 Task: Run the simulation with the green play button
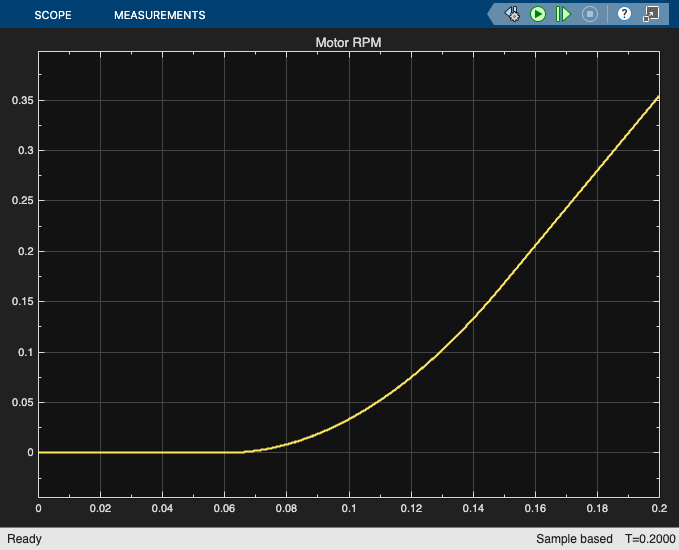(538, 14)
